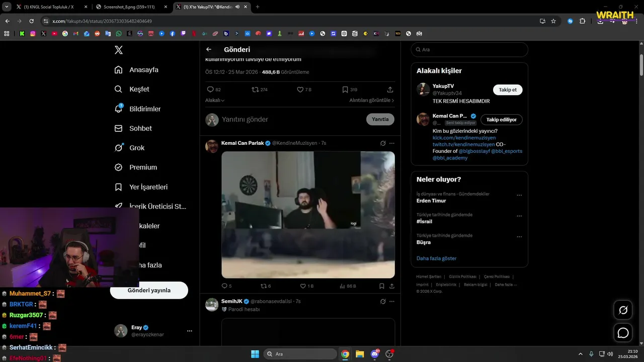Play the video in Kemal Can Parlak's reply
Image resolution: width=644 pixels, height=362 pixels.
click(x=308, y=215)
